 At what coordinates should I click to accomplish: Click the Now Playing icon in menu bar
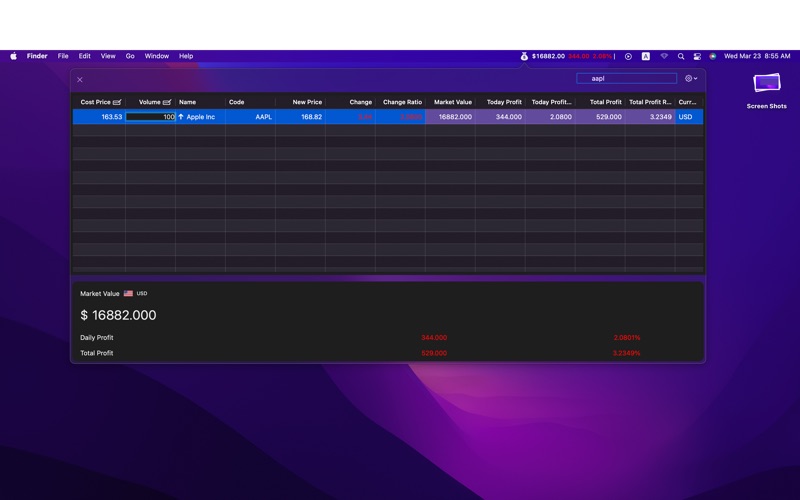pyautogui.click(x=628, y=56)
